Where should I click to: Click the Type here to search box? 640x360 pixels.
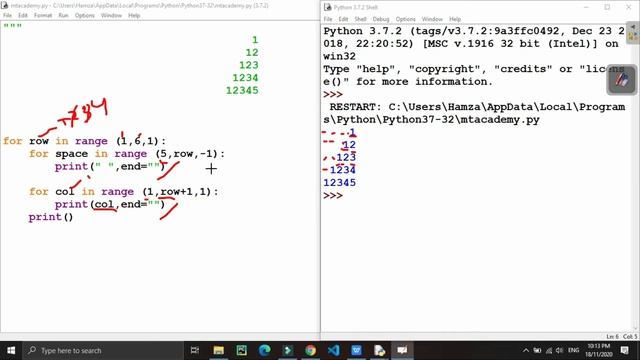click(103, 350)
